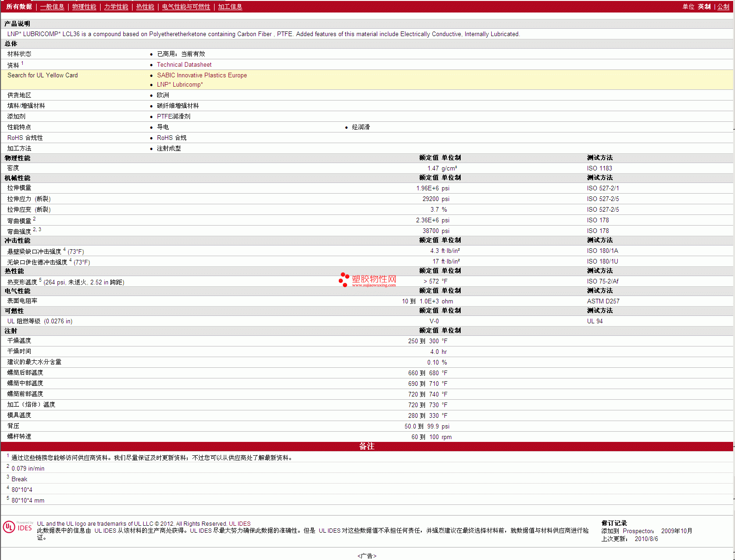Click footnote 2 text 0.079 in/min

click(28, 468)
